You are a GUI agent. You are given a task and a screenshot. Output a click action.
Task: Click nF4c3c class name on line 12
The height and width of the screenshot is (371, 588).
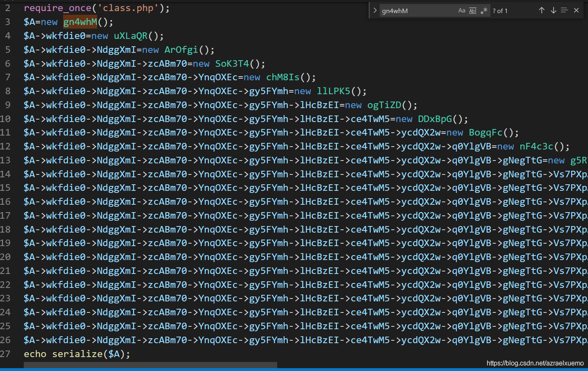click(537, 147)
